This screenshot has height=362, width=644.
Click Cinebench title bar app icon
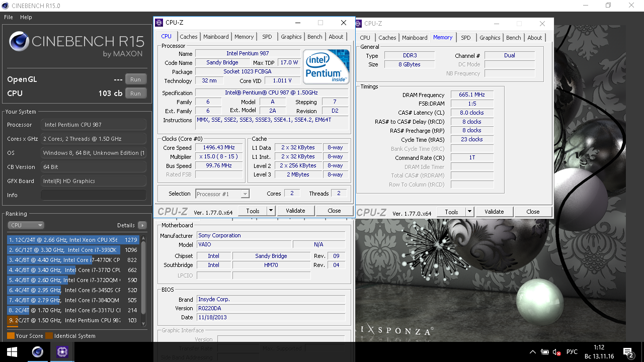click(5, 6)
